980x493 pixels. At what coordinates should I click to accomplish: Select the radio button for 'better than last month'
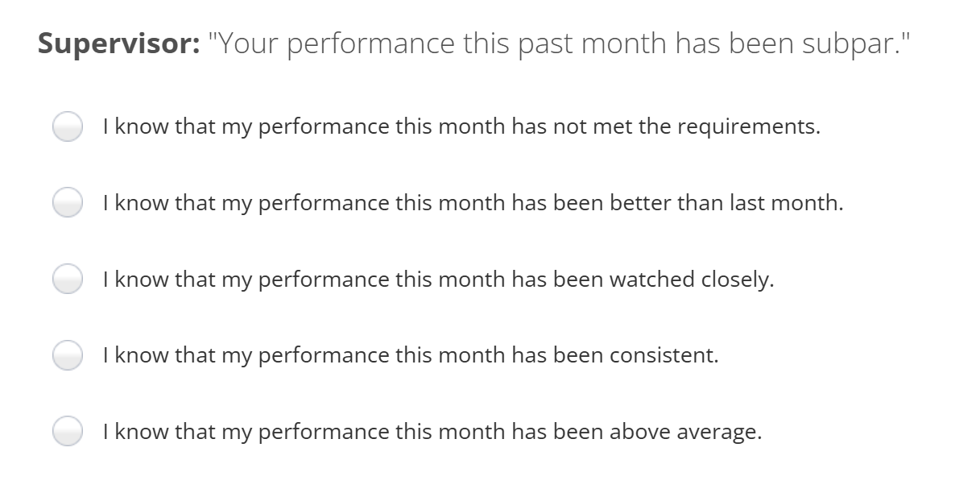tap(67, 203)
